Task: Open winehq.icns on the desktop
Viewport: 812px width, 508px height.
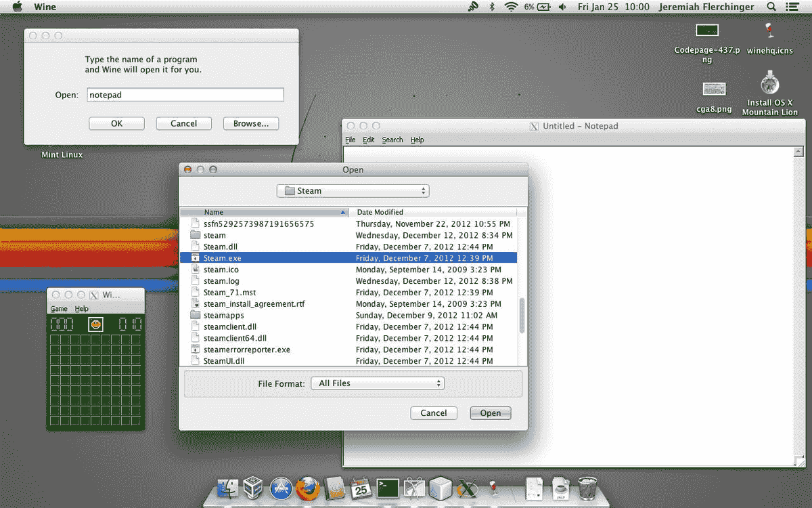Action: click(769, 30)
